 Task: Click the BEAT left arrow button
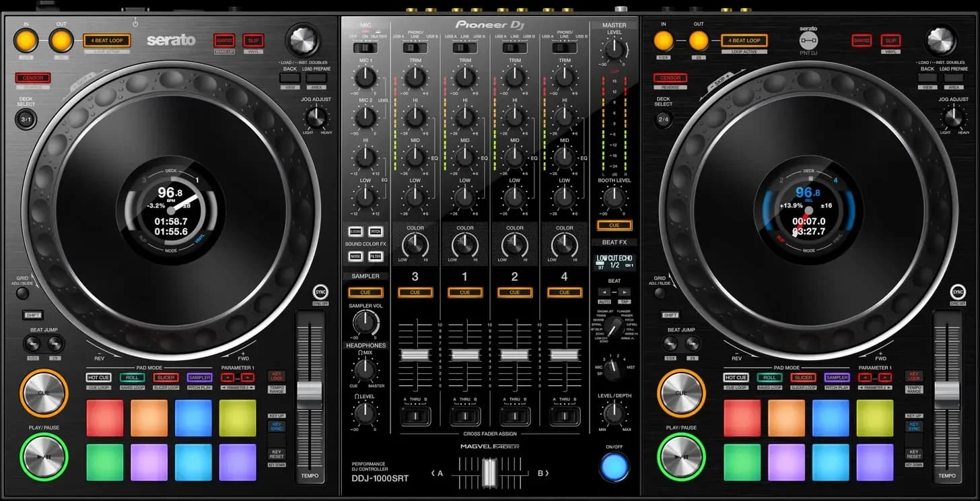coord(604,292)
